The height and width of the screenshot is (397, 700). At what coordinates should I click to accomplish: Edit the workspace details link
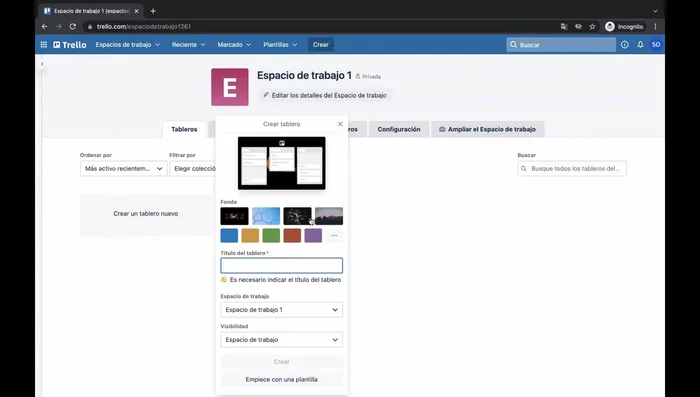(x=325, y=95)
